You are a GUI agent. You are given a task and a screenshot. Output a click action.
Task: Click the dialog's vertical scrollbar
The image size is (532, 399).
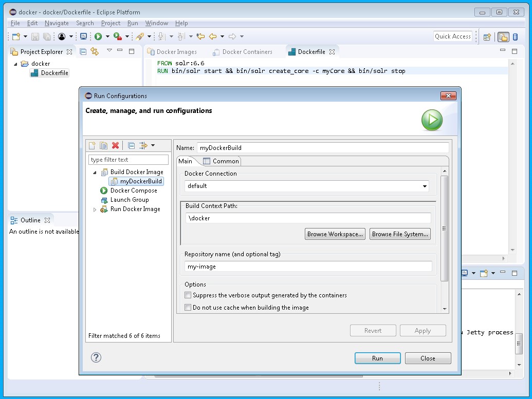[444, 229]
